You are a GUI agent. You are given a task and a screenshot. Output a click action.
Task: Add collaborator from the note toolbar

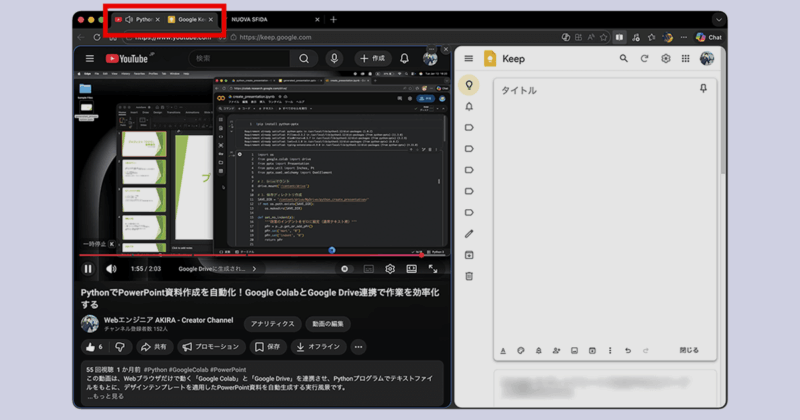556,351
